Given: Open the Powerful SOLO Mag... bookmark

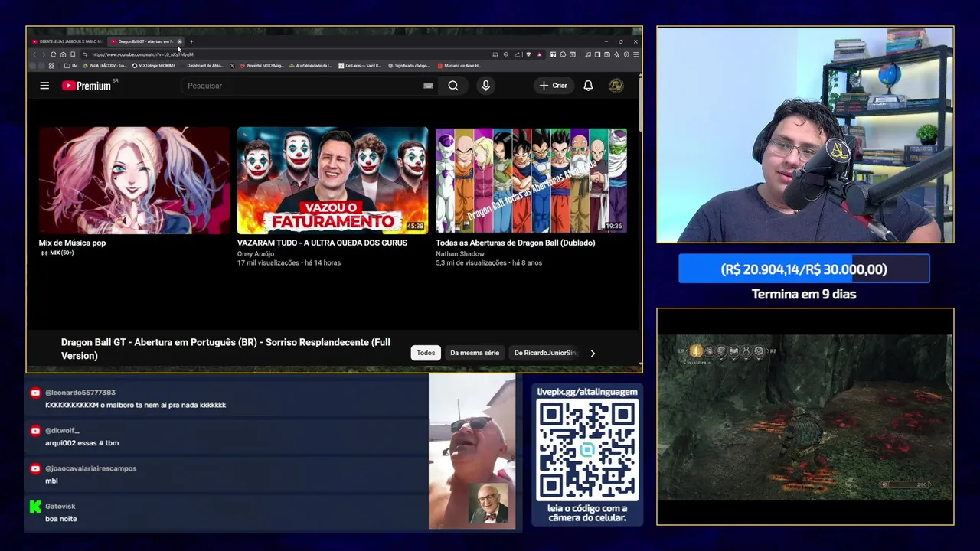Looking at the screenshot, I should click(262, 66).
